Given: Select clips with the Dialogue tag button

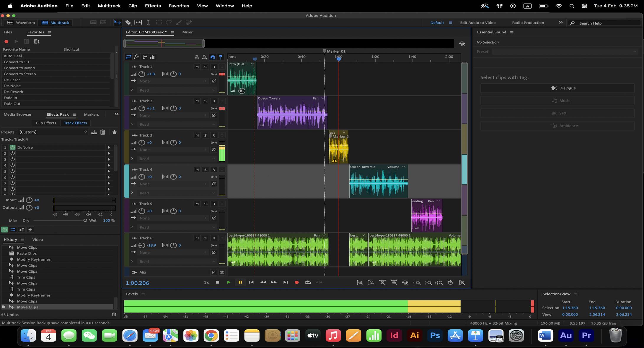Looking at the screenshot, I should 557,88.
